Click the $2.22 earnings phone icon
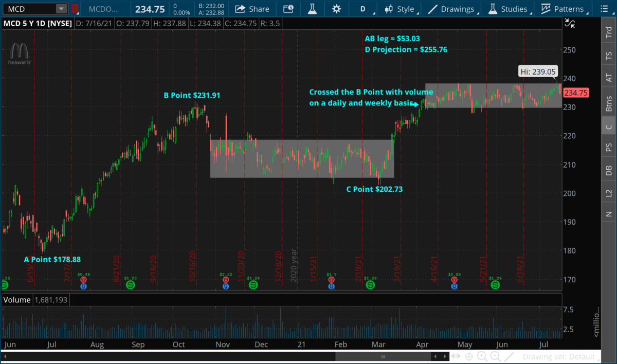The image size is (617, 364). coord(225,280)
